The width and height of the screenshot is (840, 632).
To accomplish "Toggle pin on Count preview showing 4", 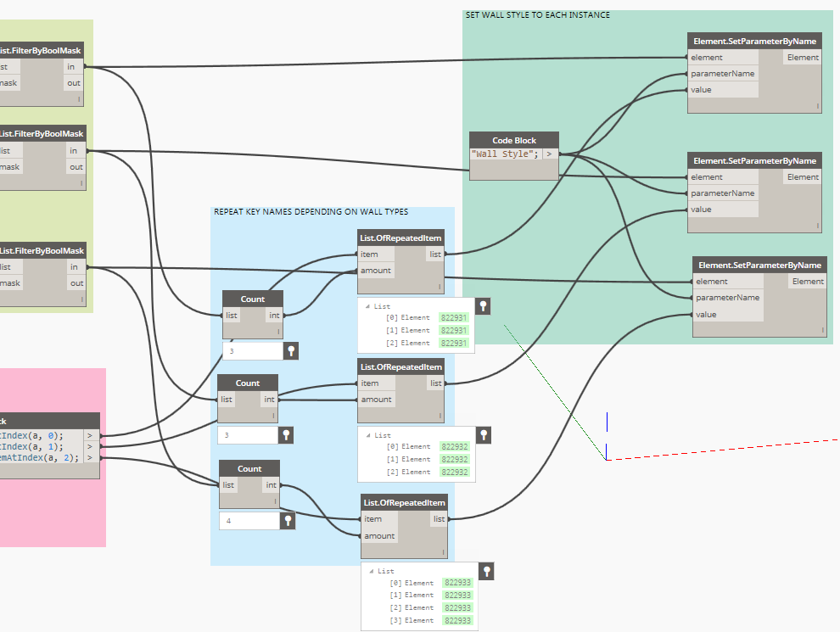I will [288, 520].
